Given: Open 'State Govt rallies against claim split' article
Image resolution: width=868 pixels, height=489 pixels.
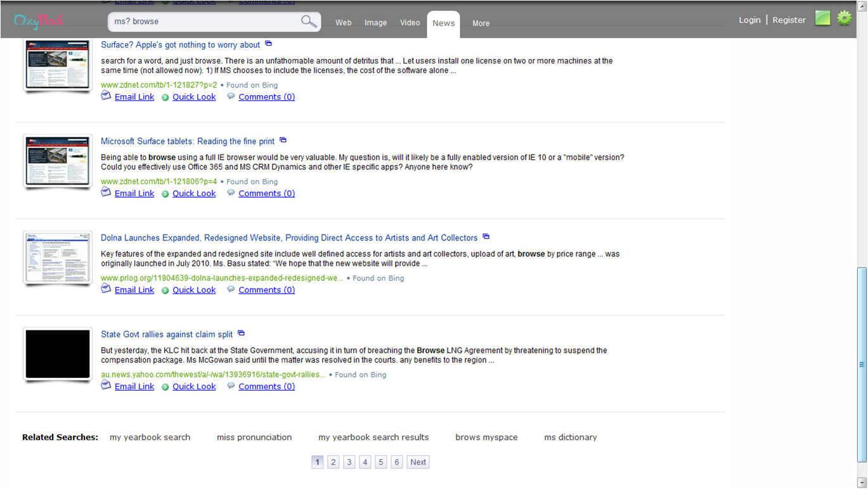Looking at the screenshot, I should pyautogui.click(x=167, y=334).
